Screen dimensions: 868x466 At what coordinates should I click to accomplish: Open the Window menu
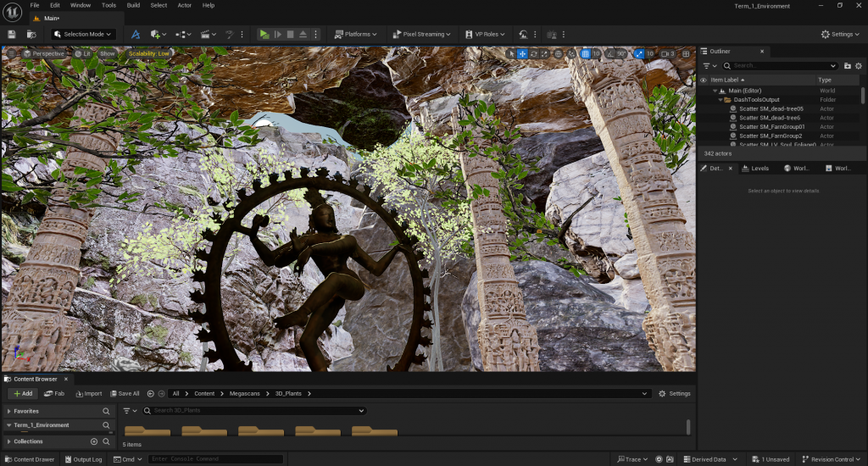click(81, 6)
